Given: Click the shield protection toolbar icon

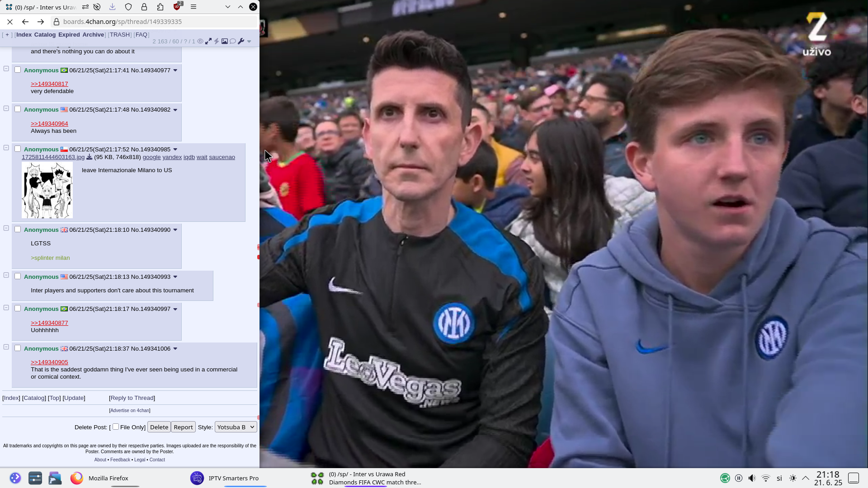Looking at the screenshot, I should [128, 7].
